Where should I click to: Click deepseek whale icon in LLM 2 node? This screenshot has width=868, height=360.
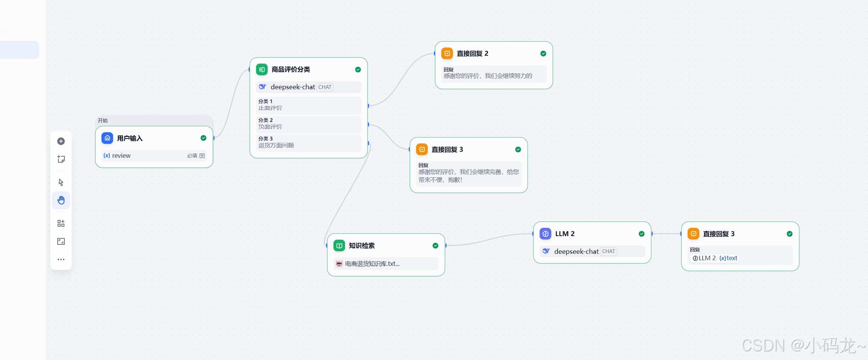click(x=546, y=251)
